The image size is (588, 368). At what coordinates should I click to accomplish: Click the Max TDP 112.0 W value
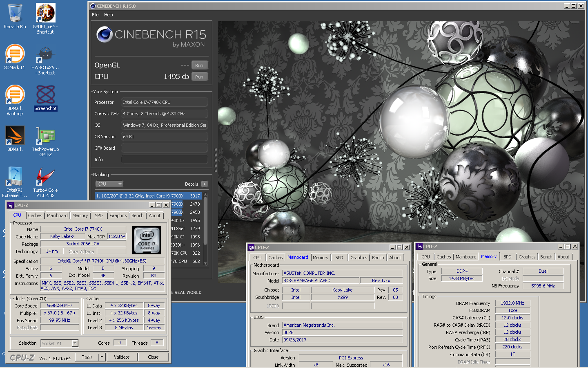pyautogui.click(x=117, y=236)
